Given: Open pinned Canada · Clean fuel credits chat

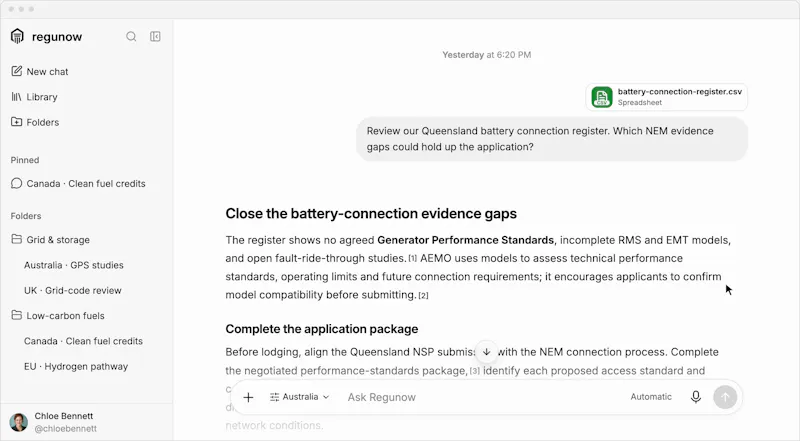Looking at the screenshot, I should (79, 183).
